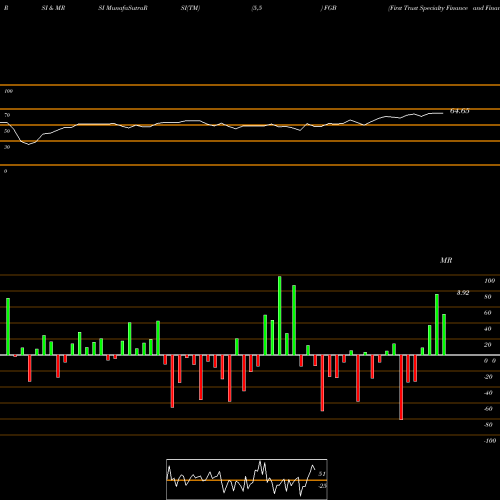Click the 'MR' panel label
Screen dimensions: 500x500
click(446, 260)
